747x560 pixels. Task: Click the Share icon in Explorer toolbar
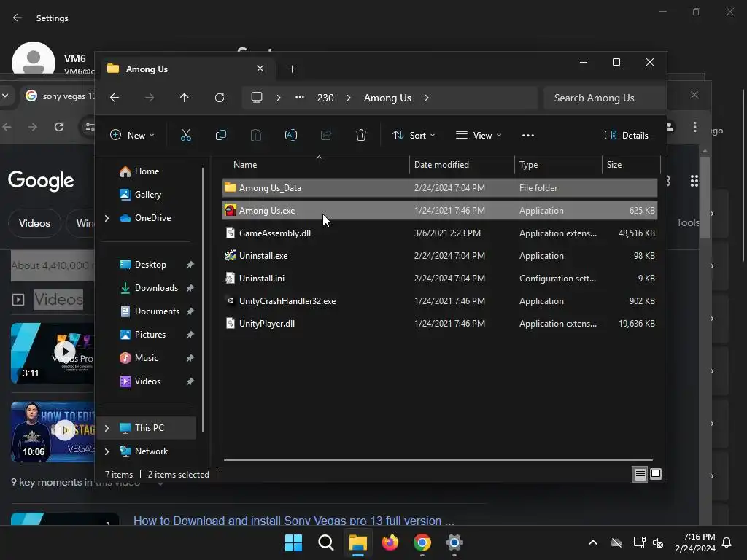[326, 135]
